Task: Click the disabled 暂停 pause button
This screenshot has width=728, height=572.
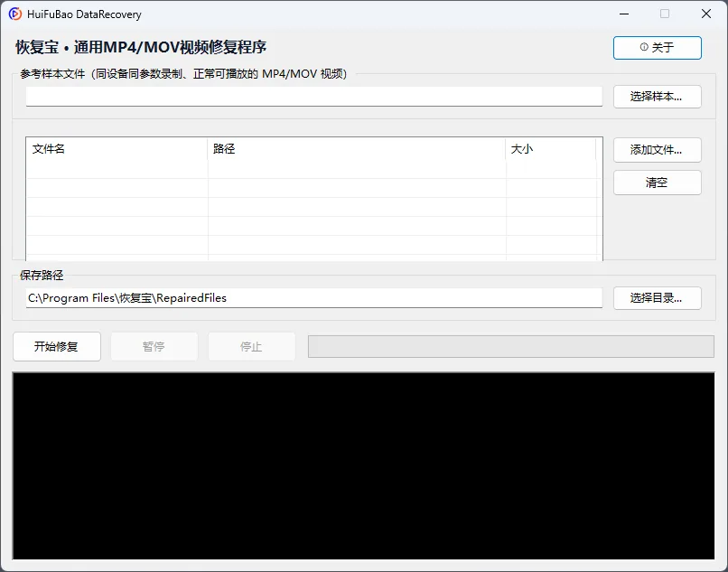Action: [x=154, y=346]
